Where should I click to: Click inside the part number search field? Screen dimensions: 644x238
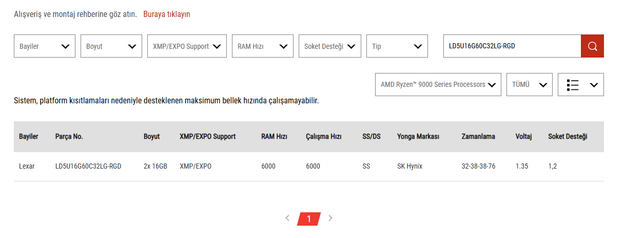(512, 46)
